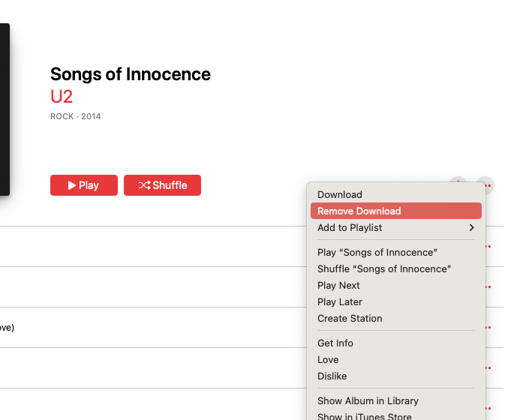Click the album artwork thumbnail
The image size is (517, 420).
click(5, 109)
